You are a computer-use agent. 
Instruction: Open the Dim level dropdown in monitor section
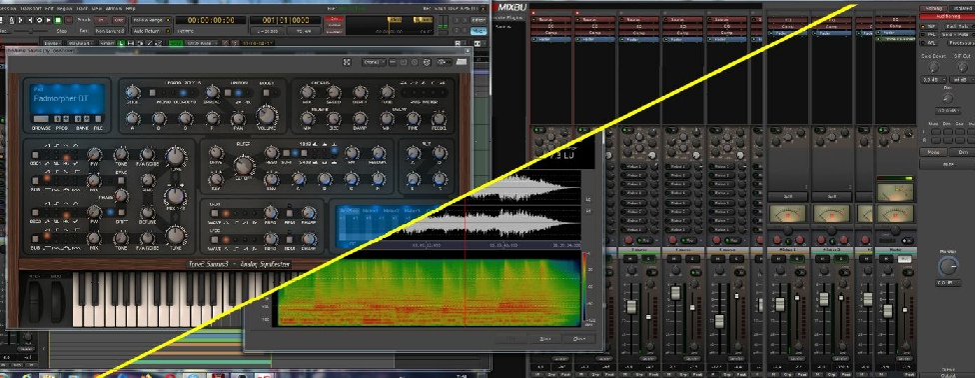pyautogui.click(x=948, y=111)
